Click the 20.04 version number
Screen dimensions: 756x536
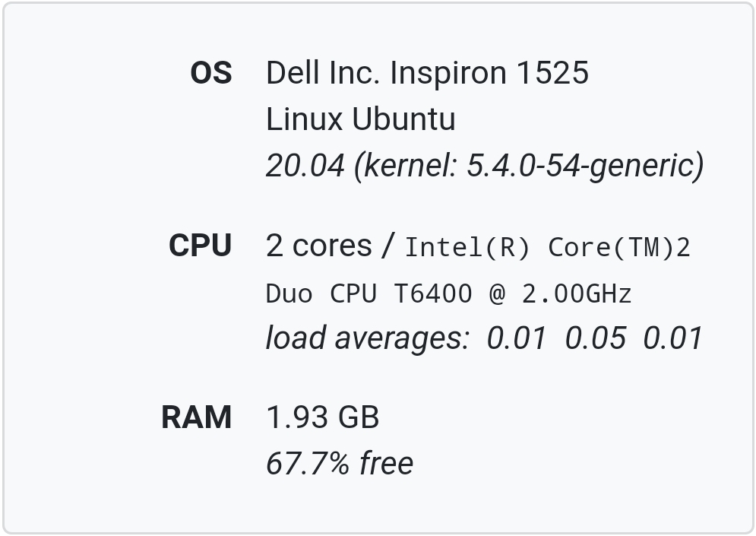(305, 166)
